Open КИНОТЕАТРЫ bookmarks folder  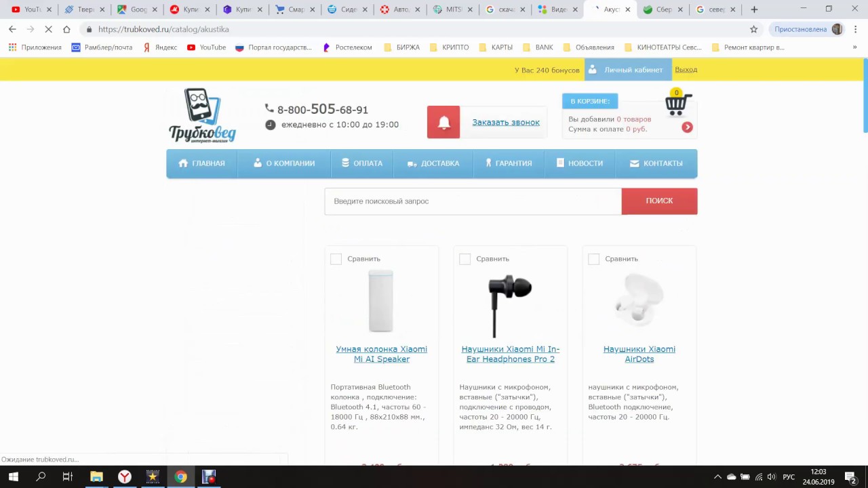(663, 47)
